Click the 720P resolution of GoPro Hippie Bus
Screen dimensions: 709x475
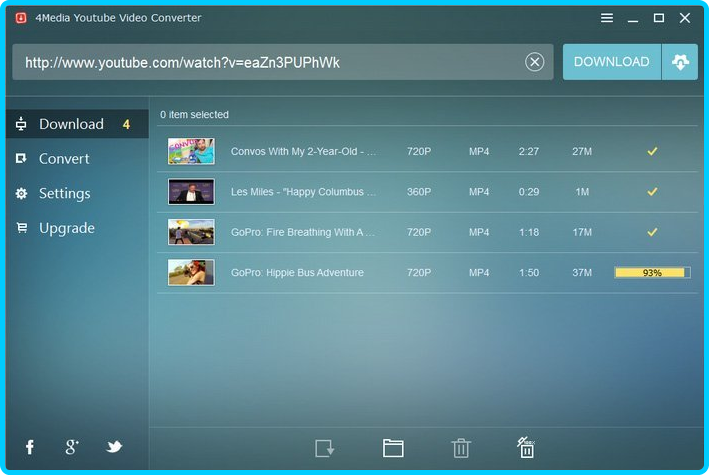pos(419,272)
